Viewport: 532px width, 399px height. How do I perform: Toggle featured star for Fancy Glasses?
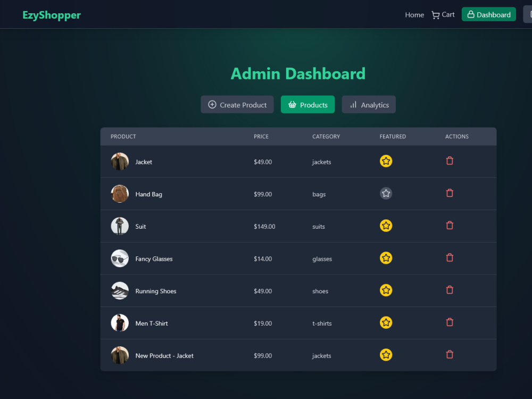click(386, 258)
